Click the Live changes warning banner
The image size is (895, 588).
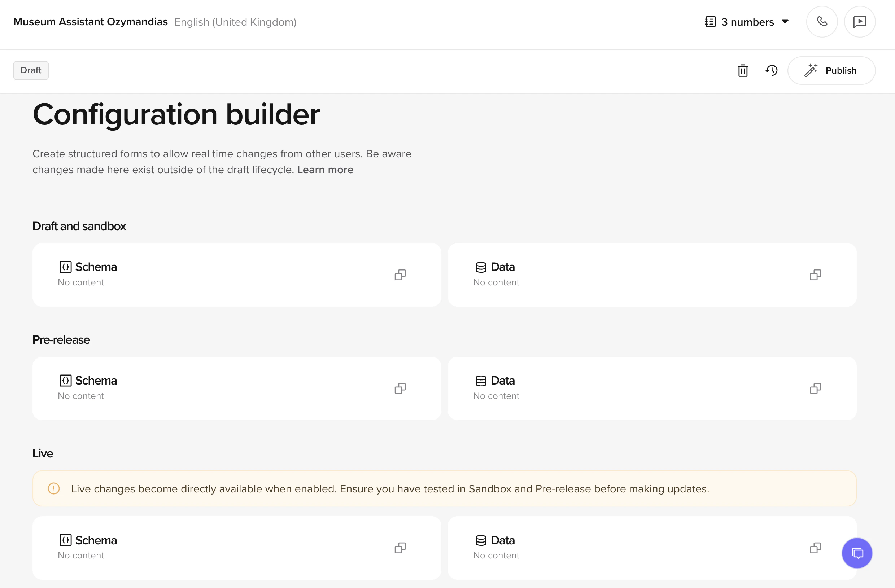click(x=445, y=488)
